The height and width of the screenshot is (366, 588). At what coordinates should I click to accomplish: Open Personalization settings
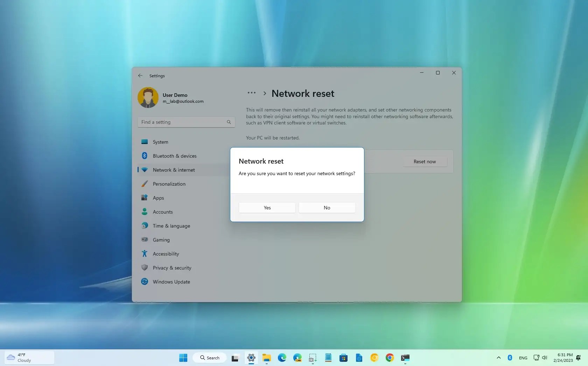(x=169, y=184)
